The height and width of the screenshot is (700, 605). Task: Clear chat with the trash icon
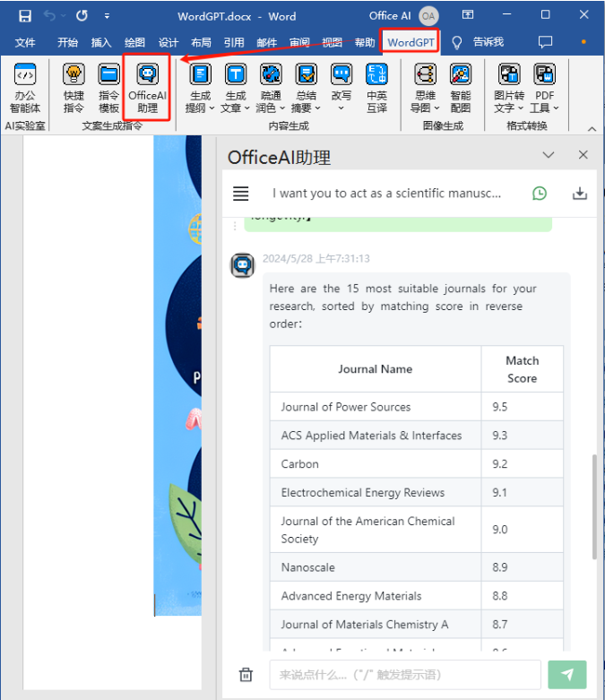pyautogui.click(x=246, y=674)
